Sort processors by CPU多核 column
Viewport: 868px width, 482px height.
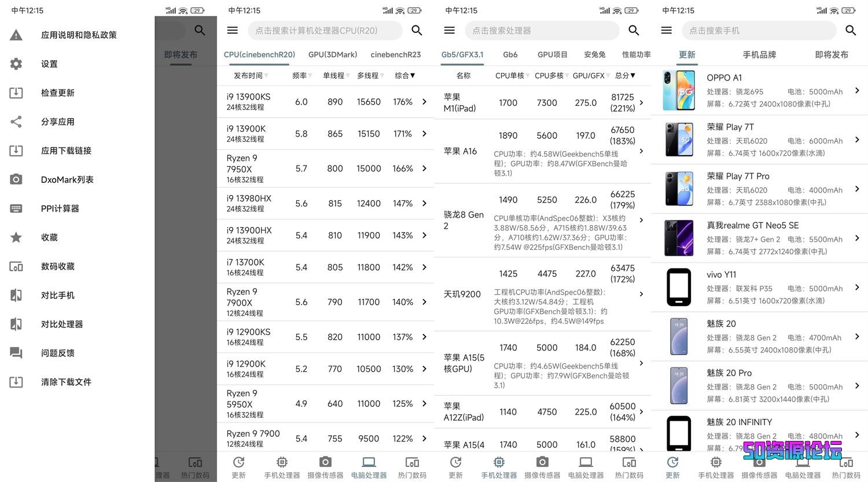click(551, 76)
